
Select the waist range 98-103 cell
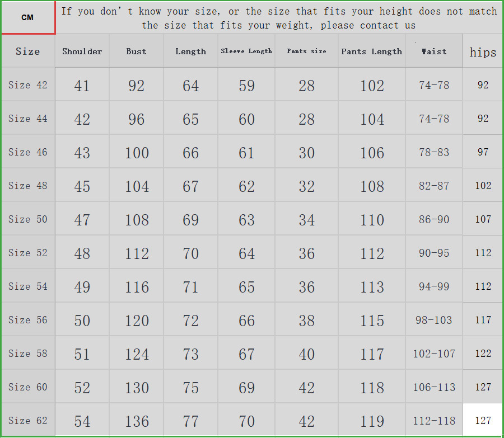point(434,320)
